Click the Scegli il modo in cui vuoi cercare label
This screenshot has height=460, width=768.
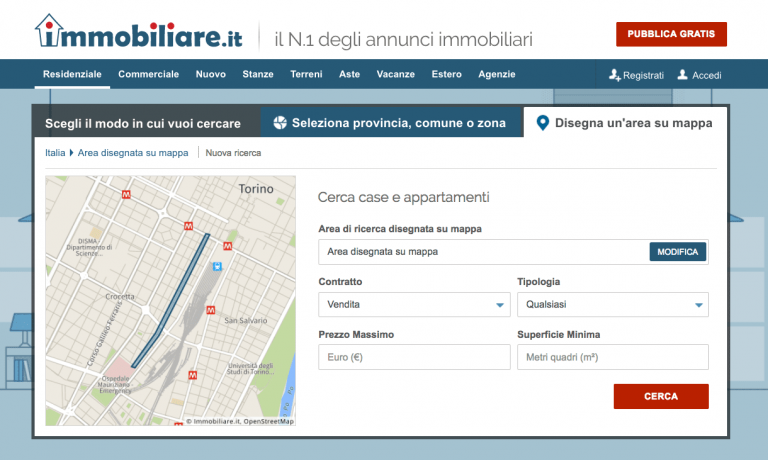click(x=143, y=123)
